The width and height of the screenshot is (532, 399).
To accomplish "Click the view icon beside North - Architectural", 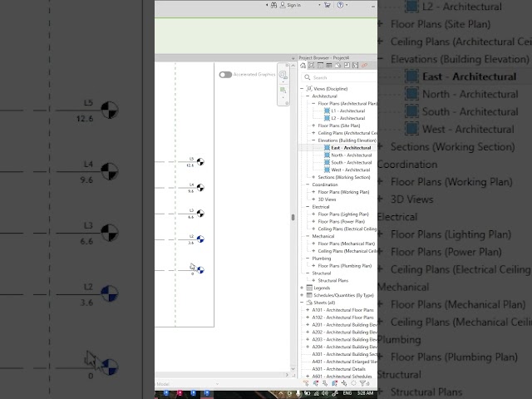I will 327,155.
